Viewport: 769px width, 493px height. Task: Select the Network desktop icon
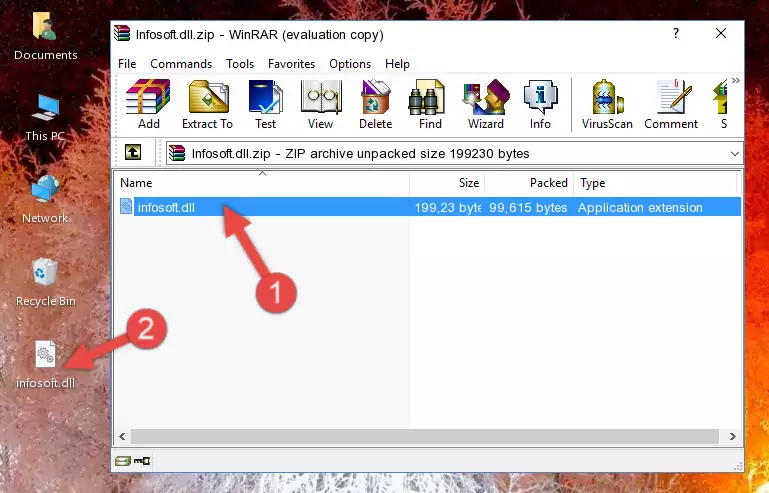[45, 200]
